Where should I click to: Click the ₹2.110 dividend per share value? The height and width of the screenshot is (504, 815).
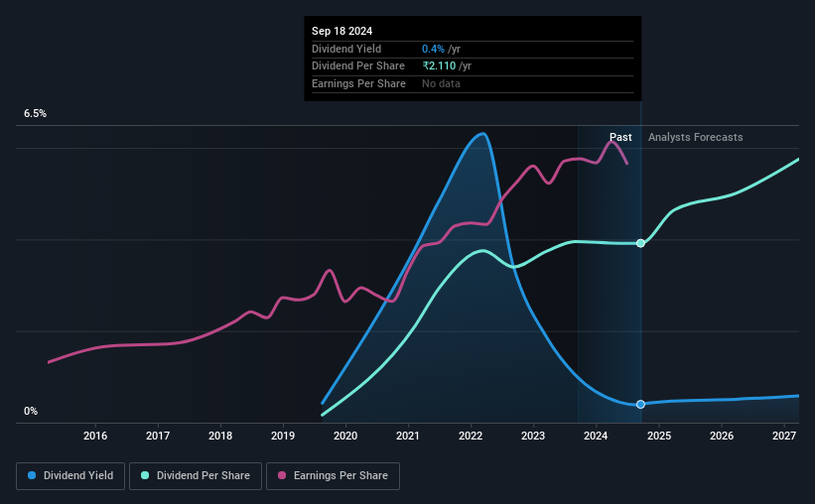pyautogui.click(x=439, y=66)
